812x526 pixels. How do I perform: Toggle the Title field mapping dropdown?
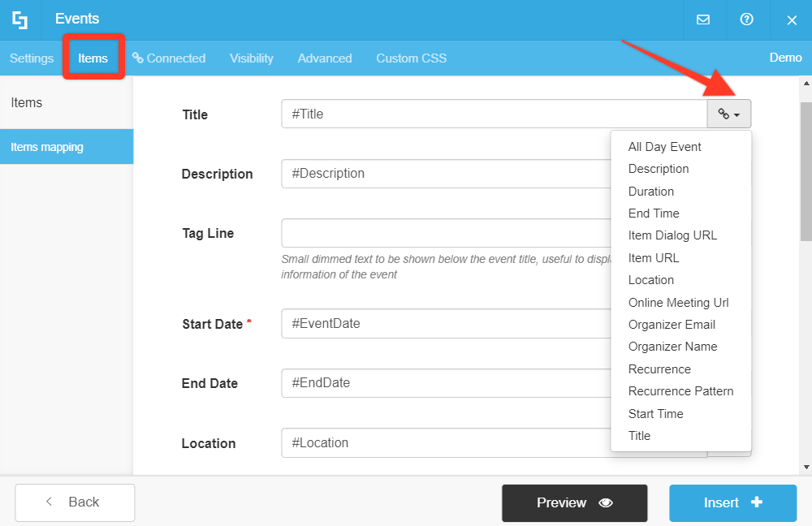(729, 114)
